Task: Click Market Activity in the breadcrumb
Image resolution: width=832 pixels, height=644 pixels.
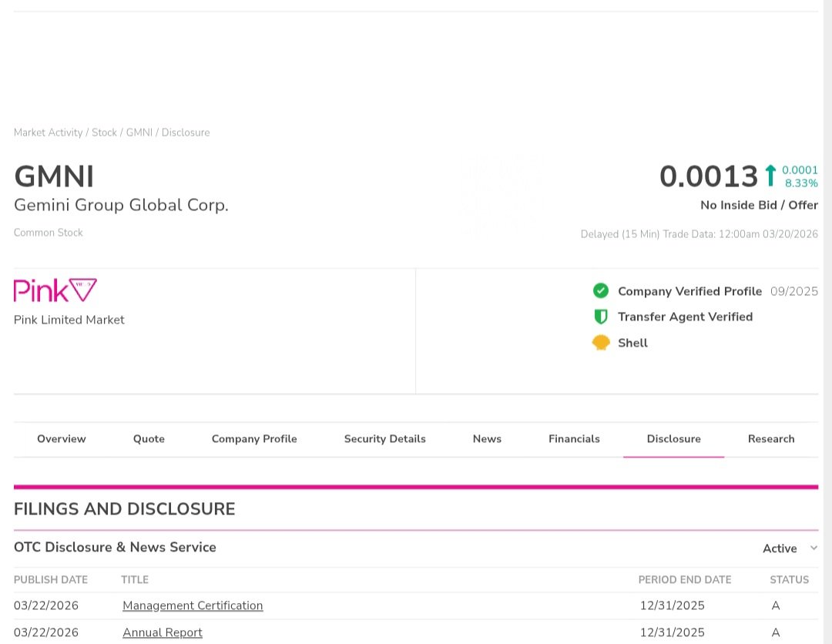Action: point(49,132)
